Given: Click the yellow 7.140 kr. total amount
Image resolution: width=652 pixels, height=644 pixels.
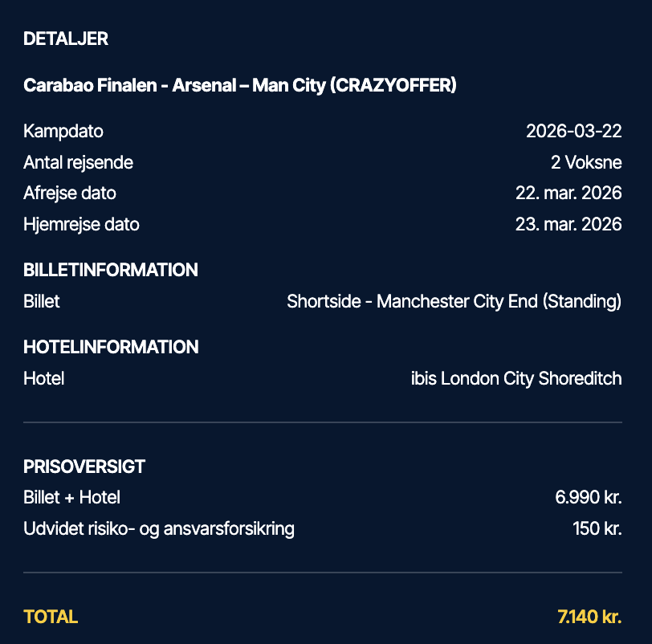Looking at the screenshot, I should point(589,617).
